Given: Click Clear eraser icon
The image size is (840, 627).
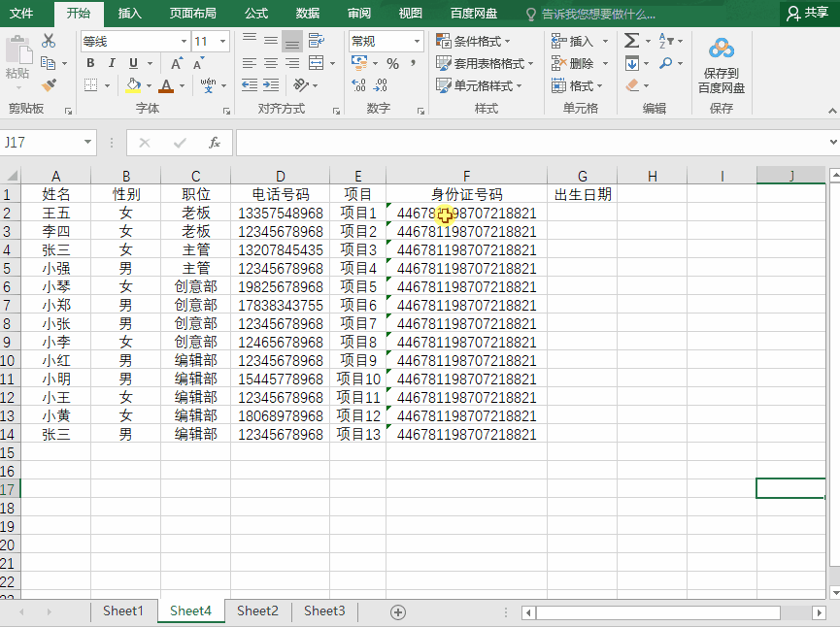Looking at the screenshot, I should (632, 85).
